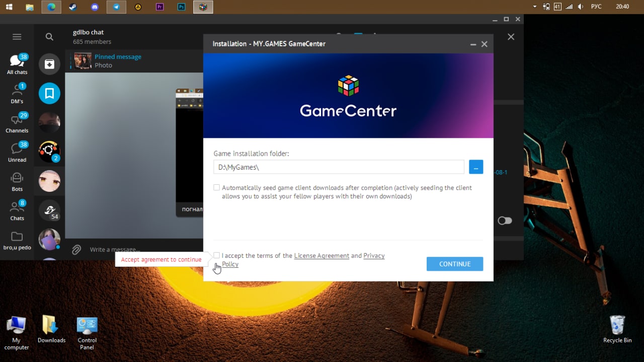
Task: Select the Bots folder in Telegram
Action: tap(17, 181)
